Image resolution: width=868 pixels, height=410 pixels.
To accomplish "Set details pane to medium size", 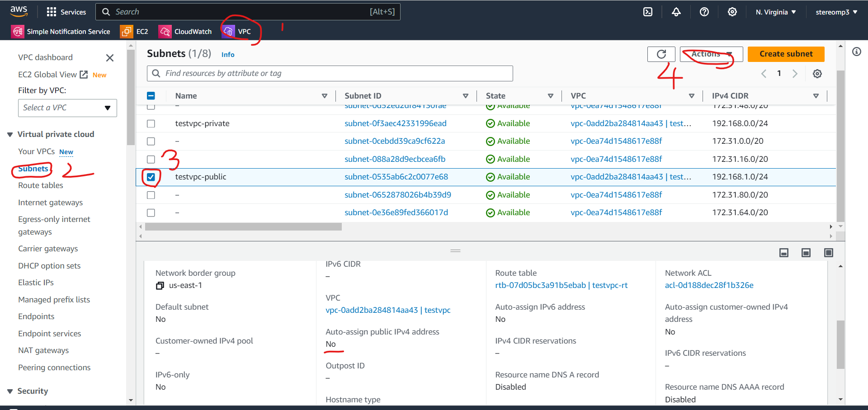I will tap(806, 253).
